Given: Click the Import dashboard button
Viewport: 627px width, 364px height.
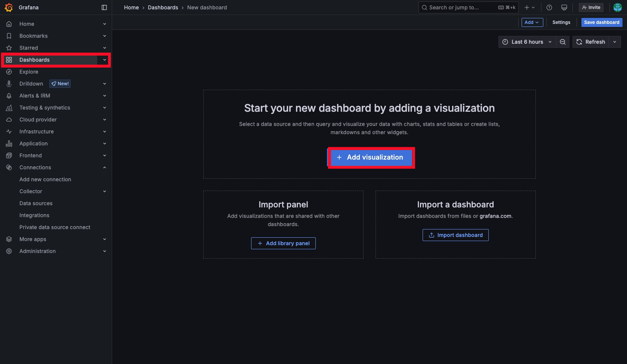Looking at the screenshot, I should tap(455, 235).
